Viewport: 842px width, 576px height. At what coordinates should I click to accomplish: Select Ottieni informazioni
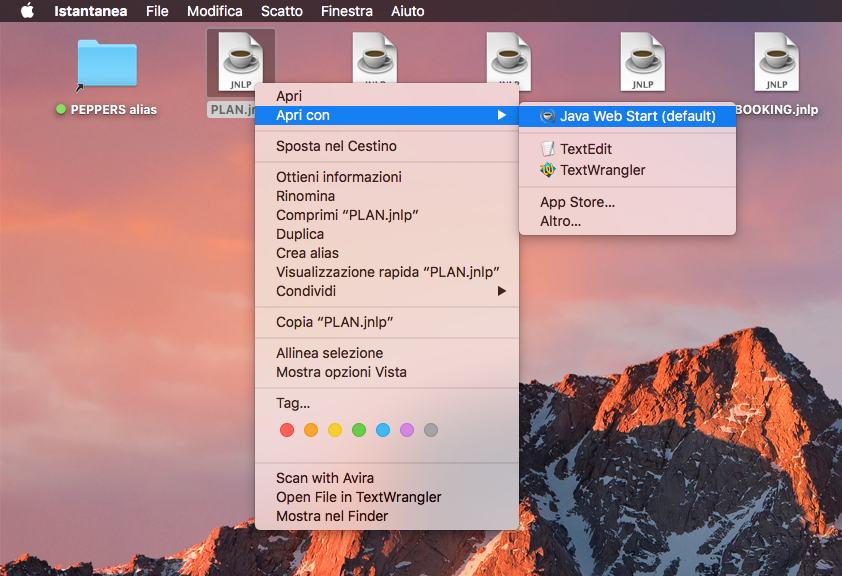tap(387, 177)
